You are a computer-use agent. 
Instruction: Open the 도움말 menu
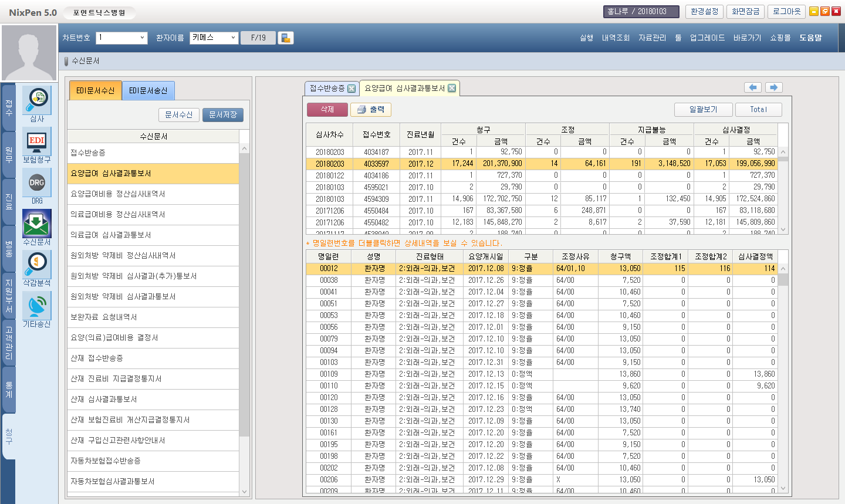pyautogui.click(x=810, y=38)
